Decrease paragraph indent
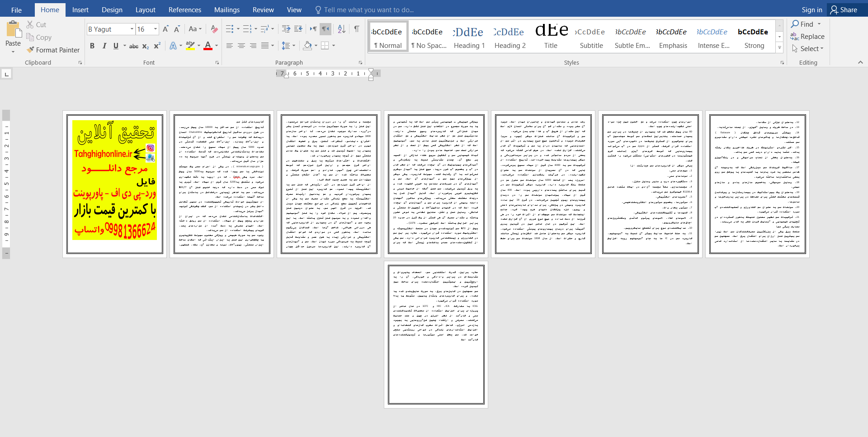 286,29
